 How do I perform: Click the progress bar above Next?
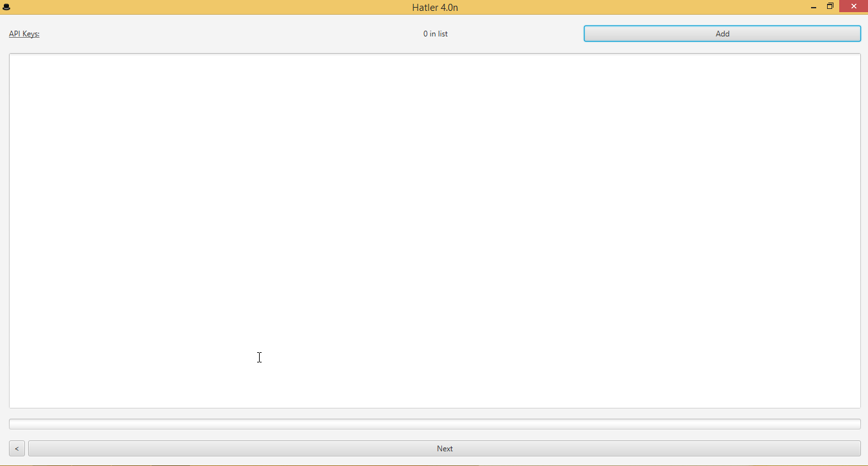(435, 424)
